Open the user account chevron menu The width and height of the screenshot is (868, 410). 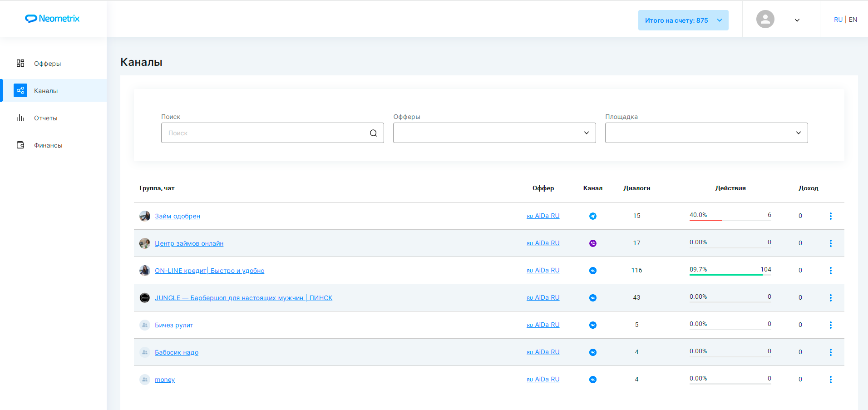click(797, 20)
